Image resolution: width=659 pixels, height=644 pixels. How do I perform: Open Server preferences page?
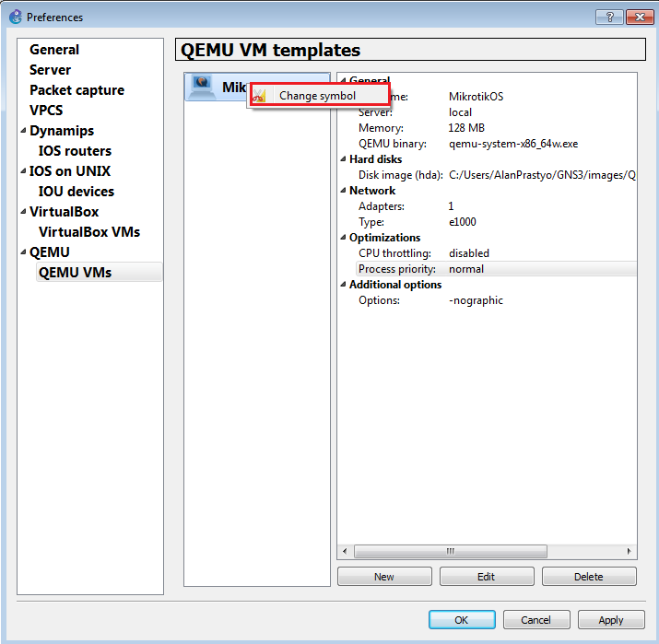point(50,70)
